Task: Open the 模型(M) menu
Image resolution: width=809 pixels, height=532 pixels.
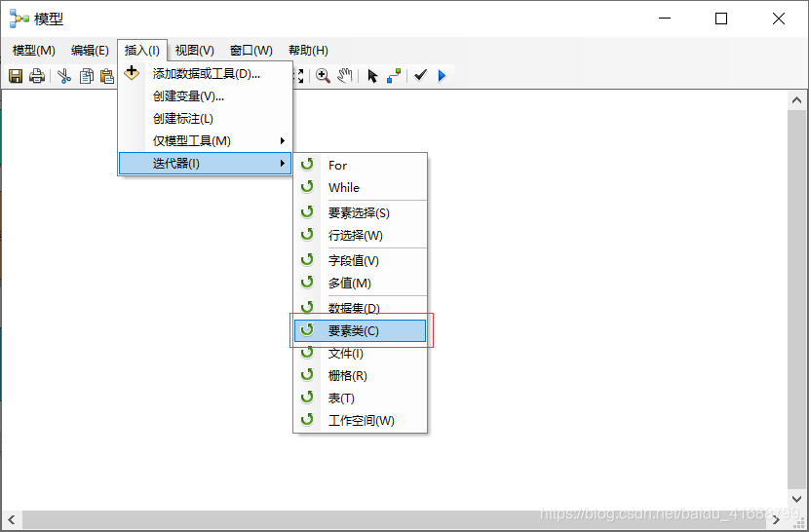Action: [x=33, y=51]
